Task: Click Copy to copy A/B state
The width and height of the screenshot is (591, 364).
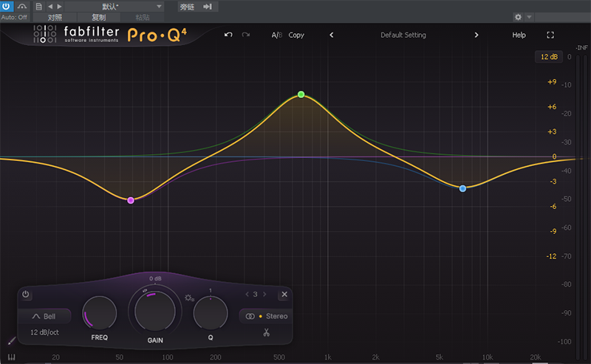Action: pyautogui.click(x=296, y=35)
